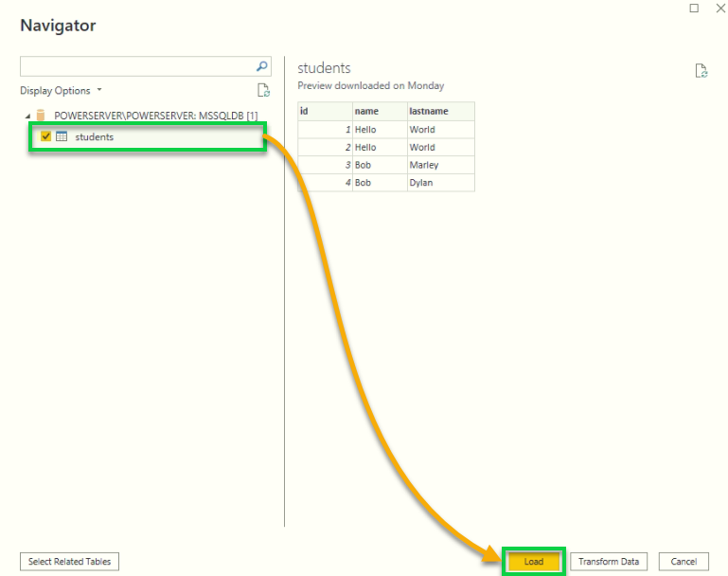Click the id cell with value 4
728x576 pixels.
tap(325, 183)
